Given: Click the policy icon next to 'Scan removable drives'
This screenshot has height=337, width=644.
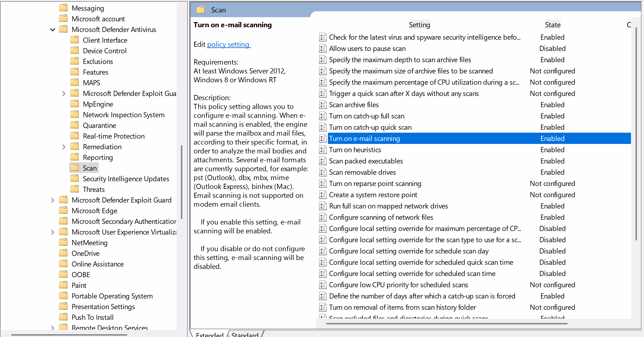Looking at the screenshot, I should [323, 172].
